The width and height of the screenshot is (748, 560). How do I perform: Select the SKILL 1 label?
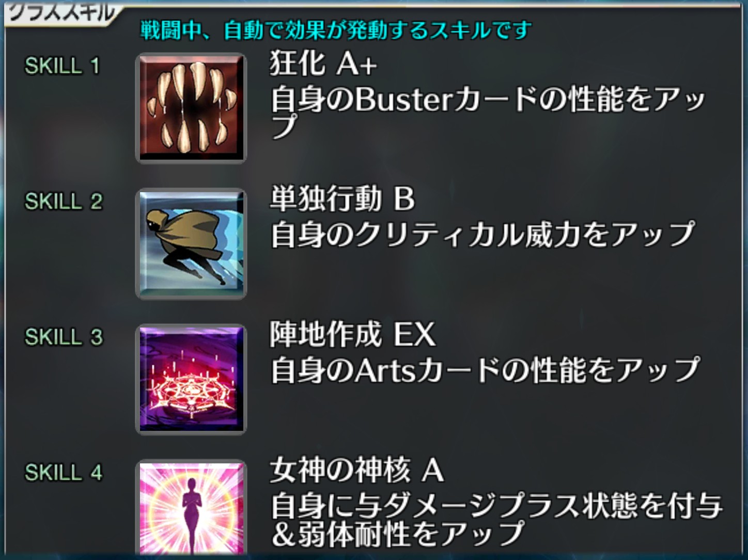[x=62, y=66]
